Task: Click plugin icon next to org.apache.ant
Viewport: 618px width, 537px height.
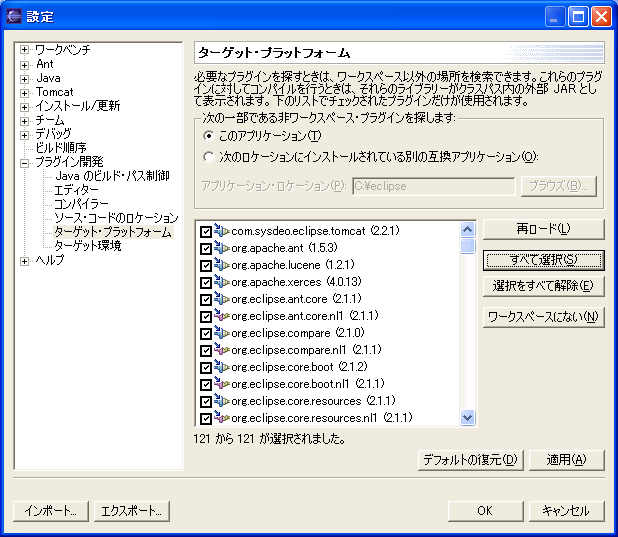Action: click(222, 248)
